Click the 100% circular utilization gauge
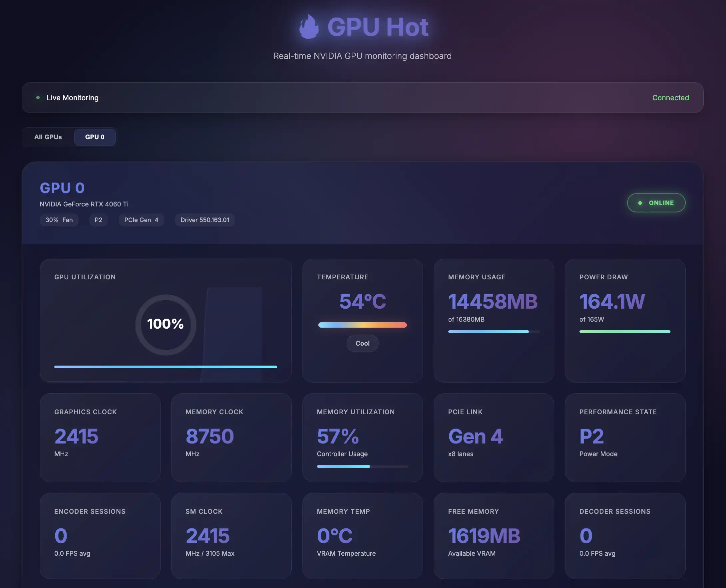Viewport: 726px width, 588px height. tap(165, 324)
